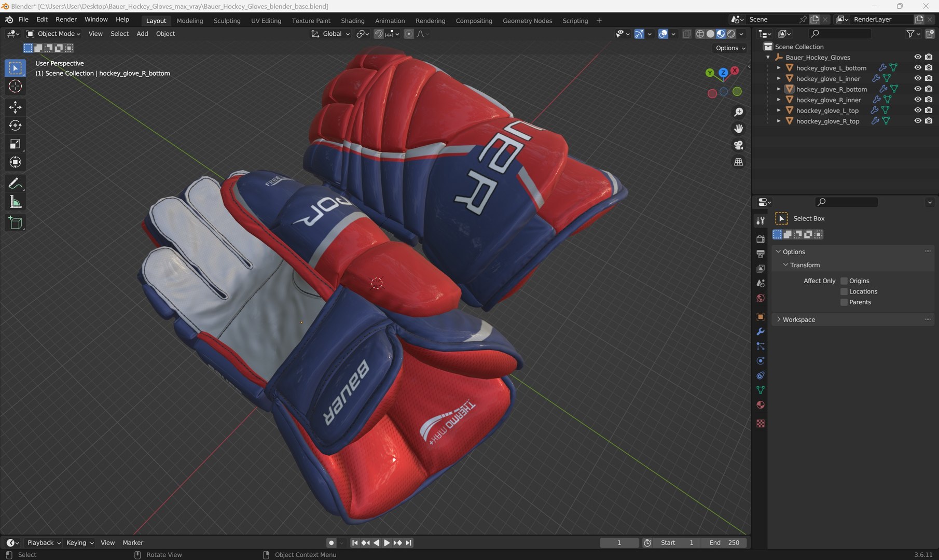939x560 pixels.
Task: Hide hockey_glove_L_bottom in viewport
Action: click(918, 68)
